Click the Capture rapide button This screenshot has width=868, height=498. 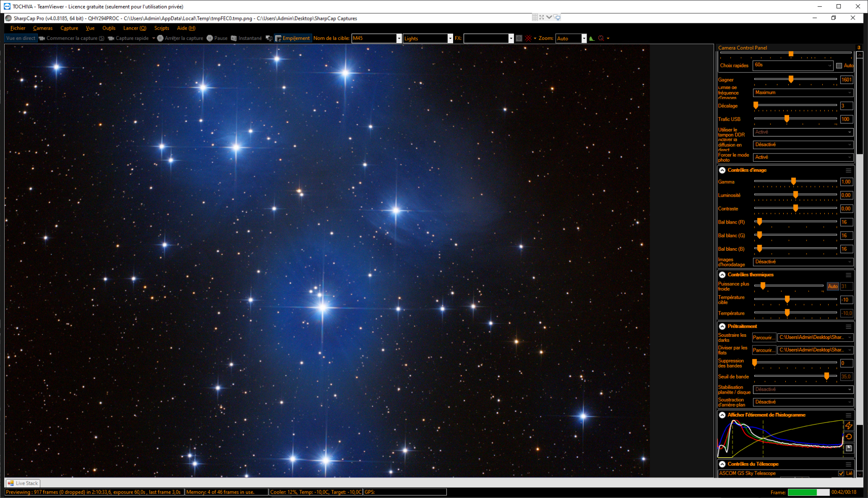(128, 38)
